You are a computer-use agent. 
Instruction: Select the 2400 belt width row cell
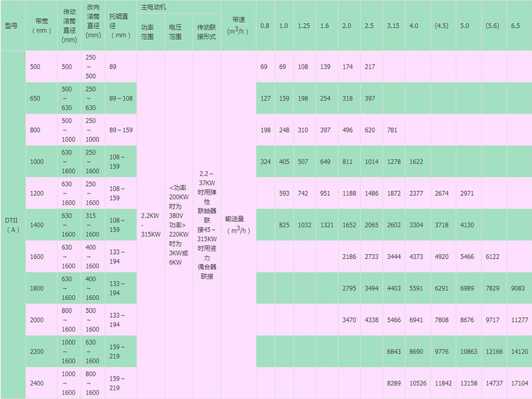pyautogui.click(x=41, y=383)
